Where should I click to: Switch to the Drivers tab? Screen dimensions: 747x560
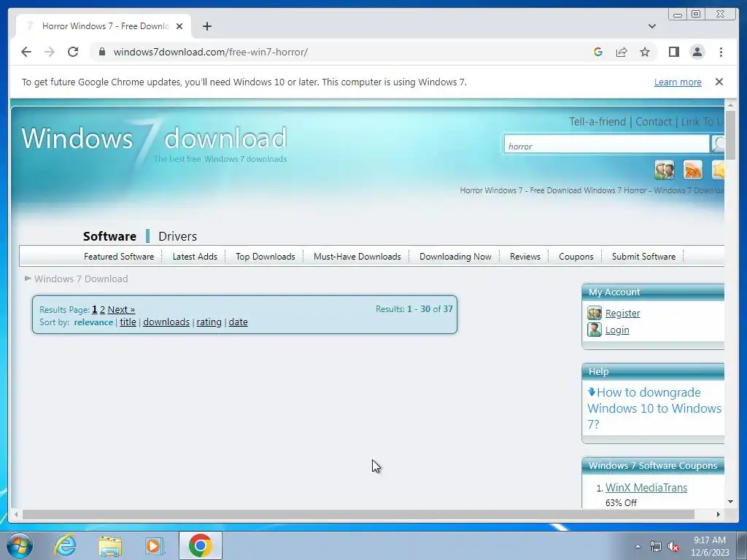click(x=178, y=236)
